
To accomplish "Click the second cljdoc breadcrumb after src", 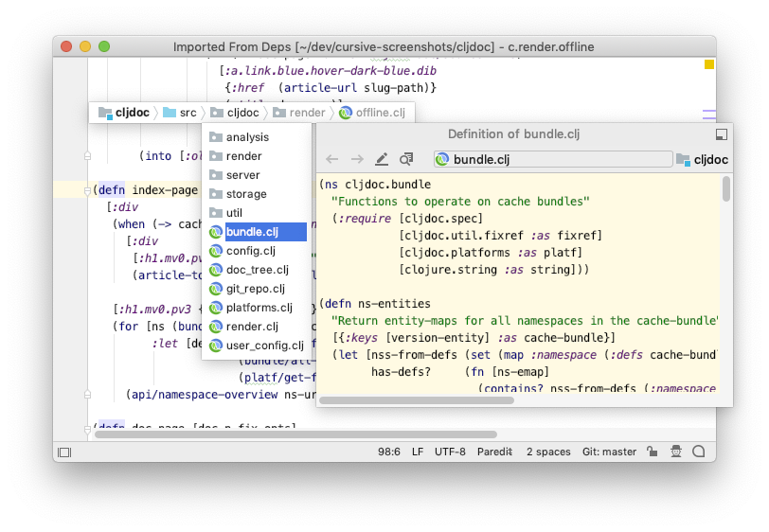I will (x=235, y=113).
